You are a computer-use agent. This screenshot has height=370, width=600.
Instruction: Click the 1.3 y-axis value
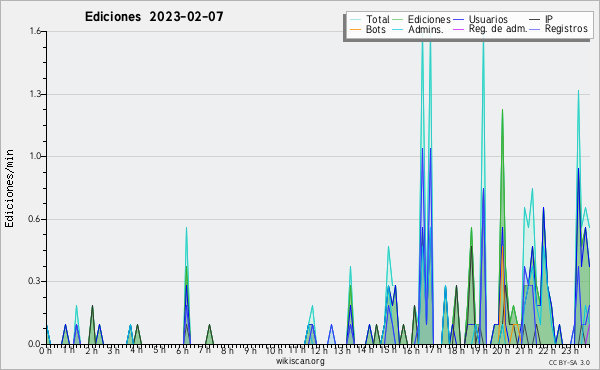coord(36,94)
